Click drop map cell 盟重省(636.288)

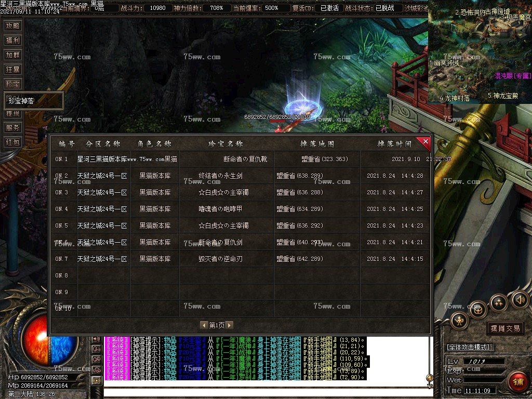click(x=300, y=192)
